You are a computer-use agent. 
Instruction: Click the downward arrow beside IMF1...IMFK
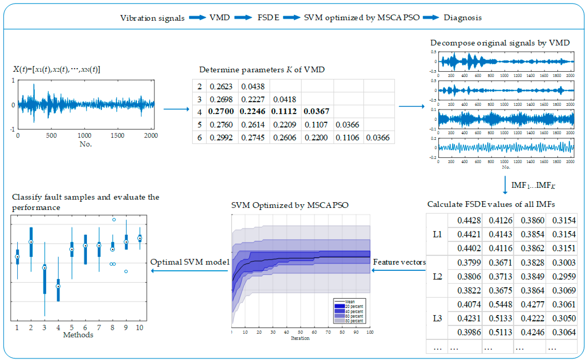pyautogui.click(x=505, y=185)
